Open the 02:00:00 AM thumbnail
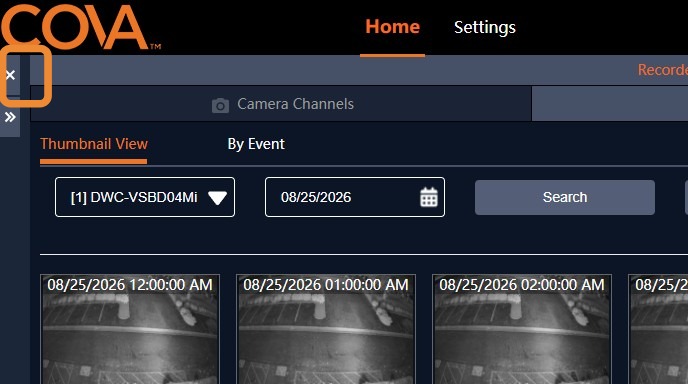The height and width of the screenshot is (384, 688). (522, 329)
